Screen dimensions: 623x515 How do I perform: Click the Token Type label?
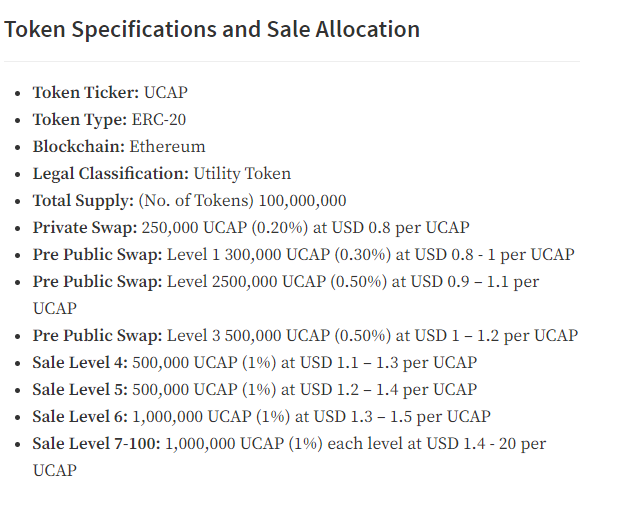tap(80, 120)
